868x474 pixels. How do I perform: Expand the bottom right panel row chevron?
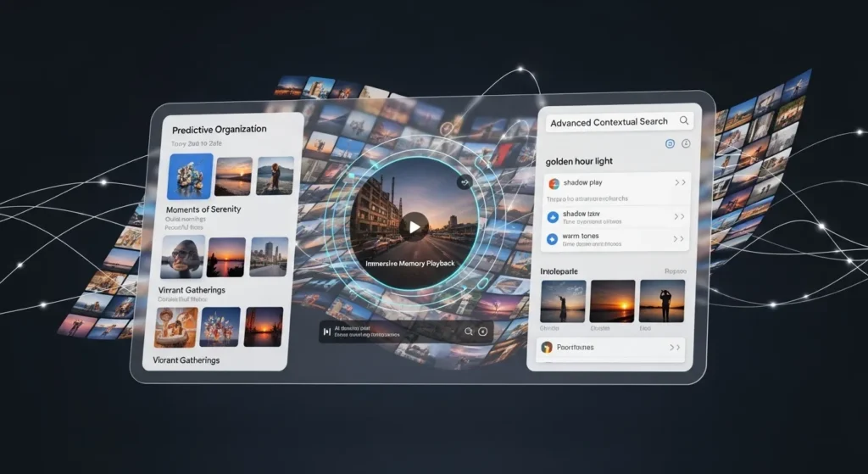click(x=675, y=347)
